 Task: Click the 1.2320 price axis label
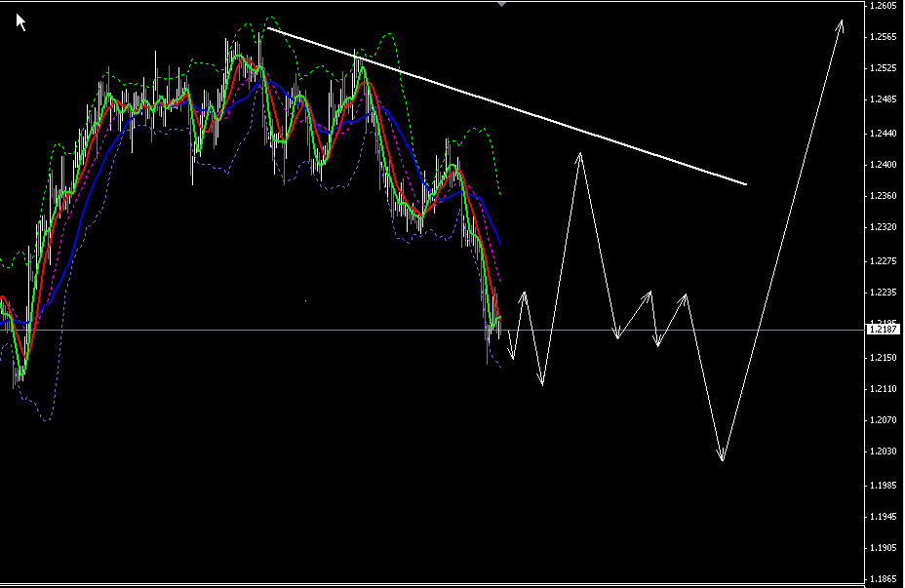(x=884, y=227)
